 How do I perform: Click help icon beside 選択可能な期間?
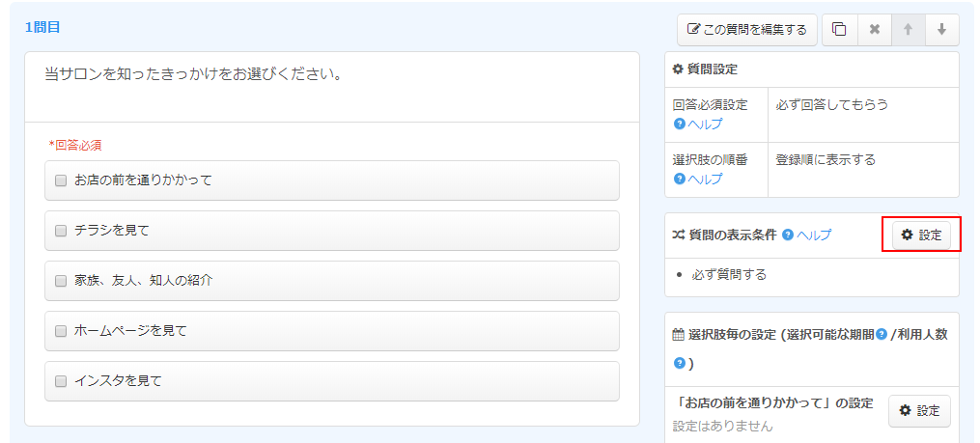coord(881,335)
